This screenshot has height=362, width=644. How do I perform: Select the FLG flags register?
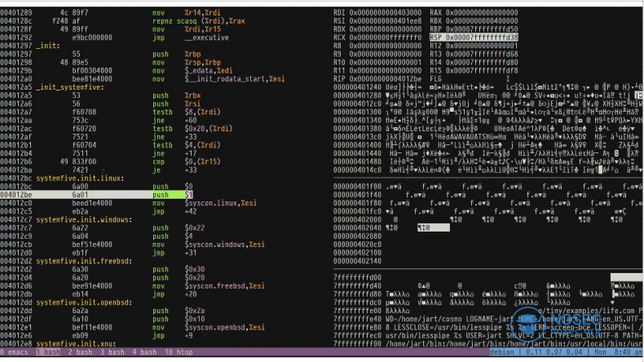436,79
